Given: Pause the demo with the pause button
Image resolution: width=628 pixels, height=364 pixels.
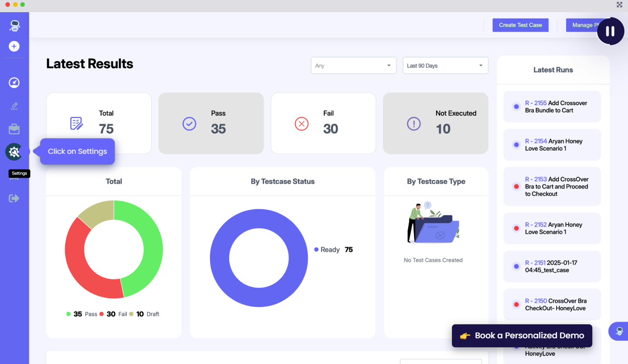Looking at the screenshot, I should [610, 31].
